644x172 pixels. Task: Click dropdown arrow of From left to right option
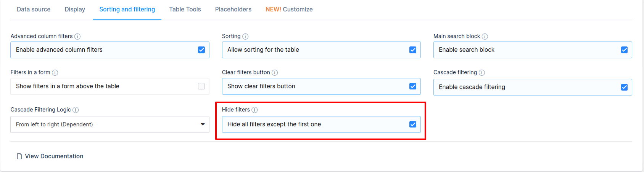click(203, 124)
